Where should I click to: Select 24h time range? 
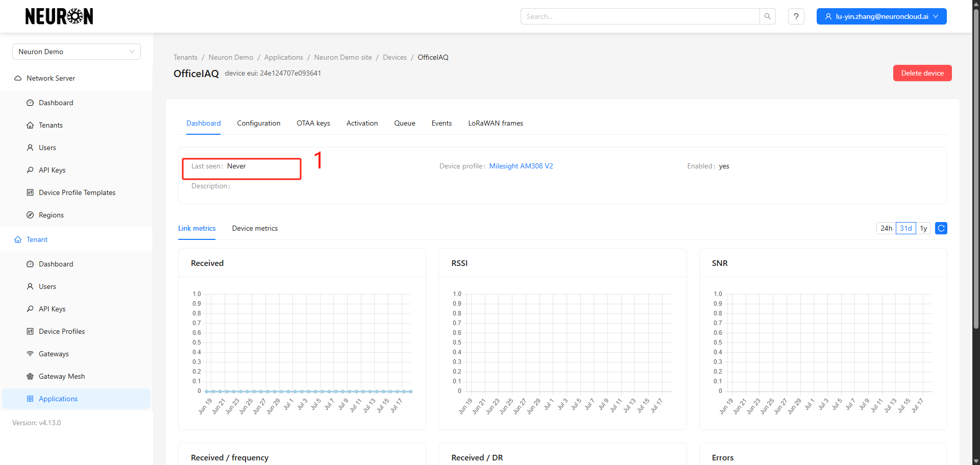point(886,228)
